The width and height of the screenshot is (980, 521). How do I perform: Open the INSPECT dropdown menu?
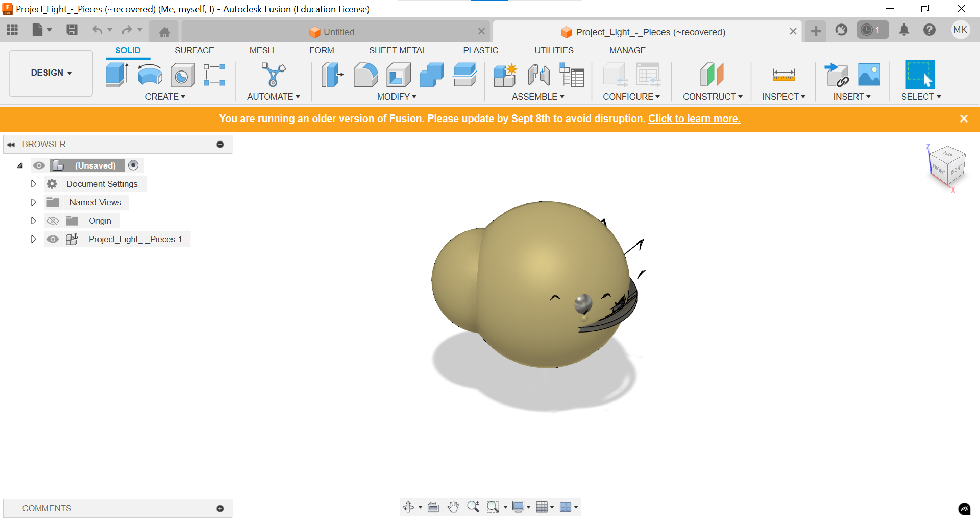pos(783,97)
